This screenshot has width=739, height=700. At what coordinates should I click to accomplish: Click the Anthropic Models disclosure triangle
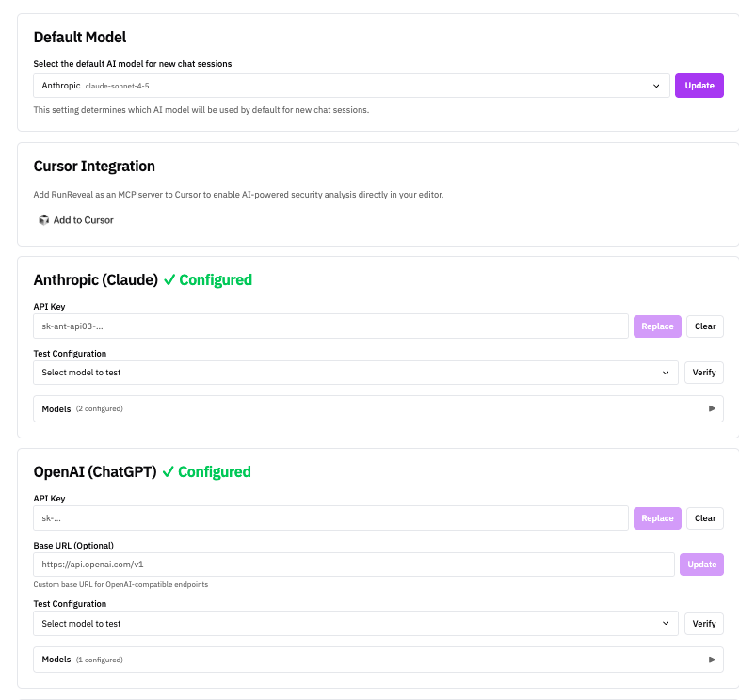(712, 408)
